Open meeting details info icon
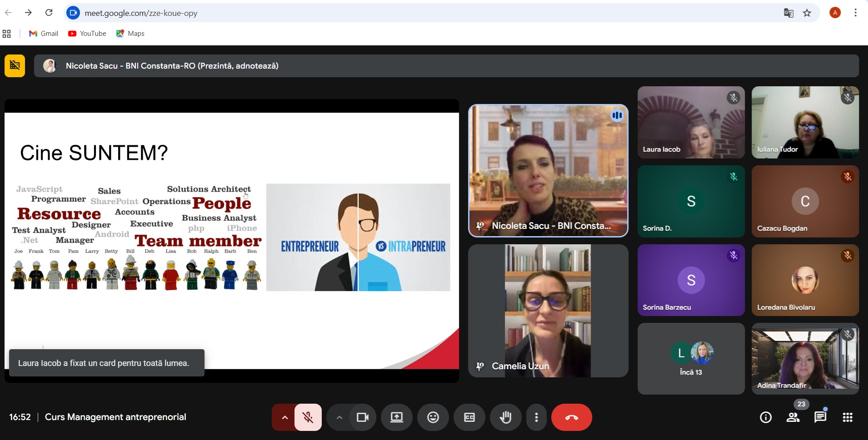The width and height of the screenshot is (868, 440). (766, 417)
